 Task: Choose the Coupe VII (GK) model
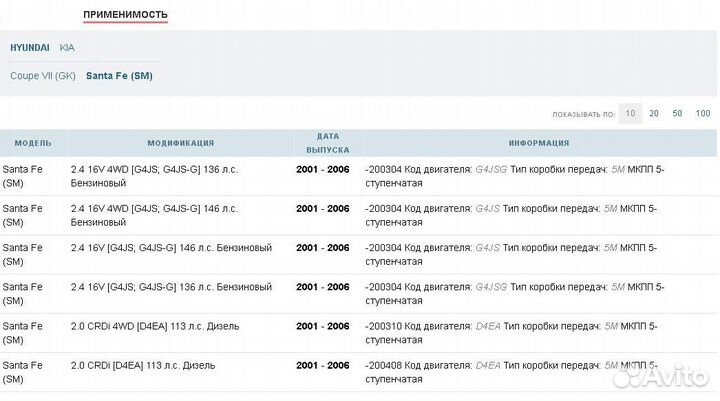43,76
